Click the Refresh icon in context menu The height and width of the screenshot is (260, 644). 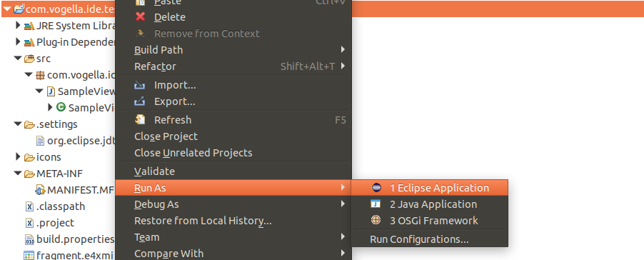(140, 119)
